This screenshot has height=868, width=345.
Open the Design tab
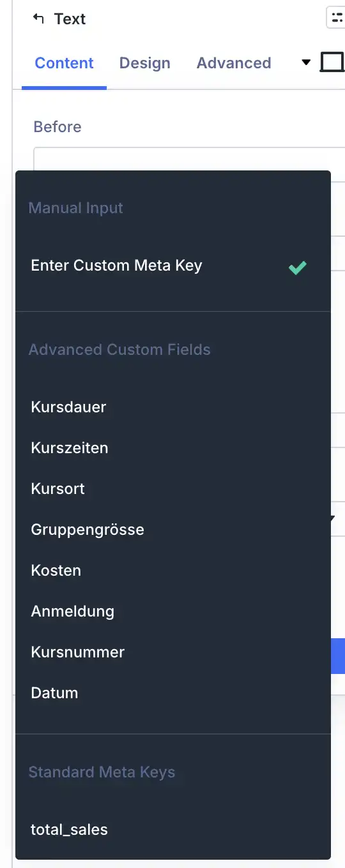pos(145,63)
